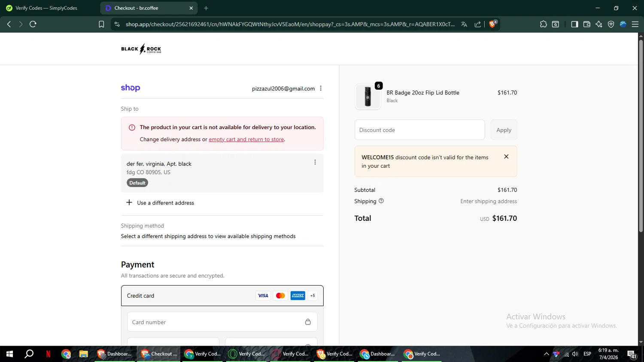The height and width of the screenshot is (362, 644).
Task: Click the browser forward arrow
Action: pos(21,24)
